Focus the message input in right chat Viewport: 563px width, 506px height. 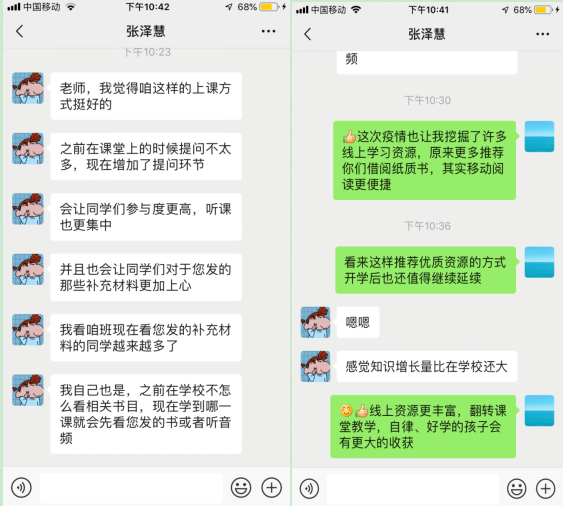pyautogui.click(x=413, y=488)
